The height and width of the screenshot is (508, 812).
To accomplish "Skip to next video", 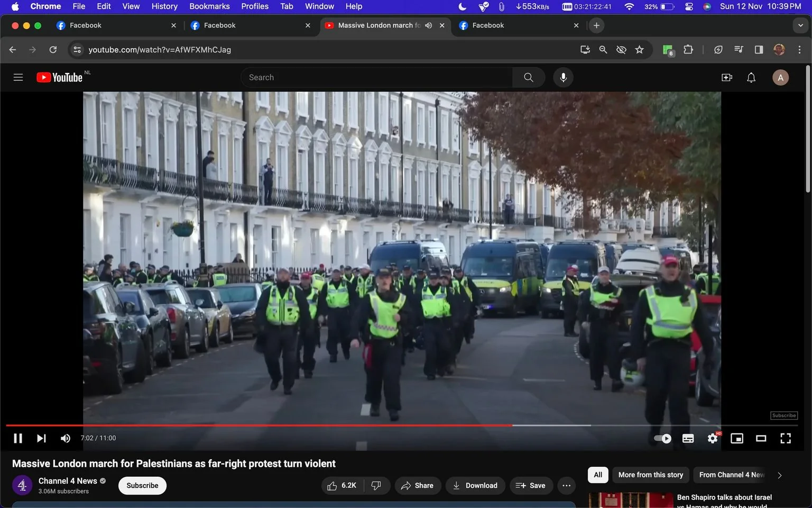I will pyautogui.click(x=41, y=438).
